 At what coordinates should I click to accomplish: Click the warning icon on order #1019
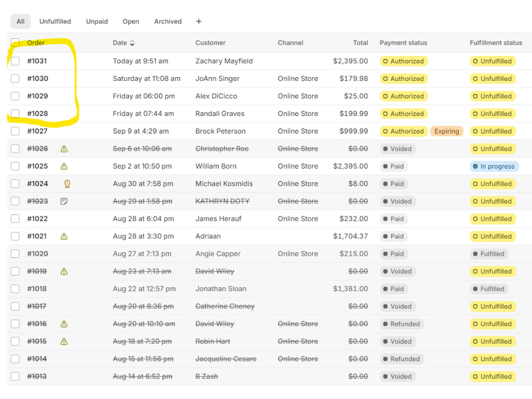[64, 271]
